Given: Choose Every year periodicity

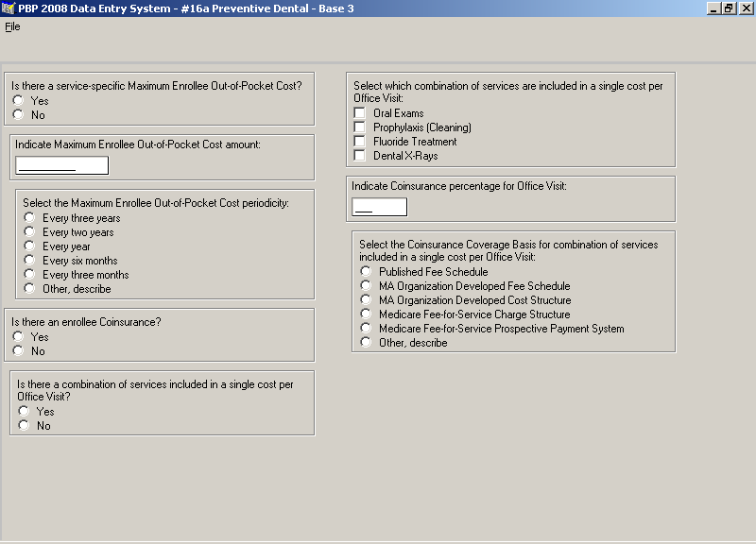Looking at the screenshot, I should coord(29,246).
